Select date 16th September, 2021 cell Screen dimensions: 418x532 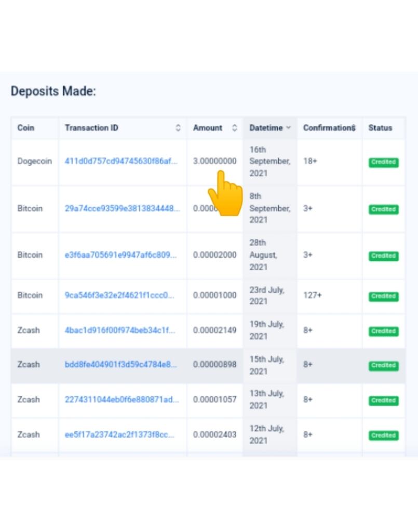[270, 162]
